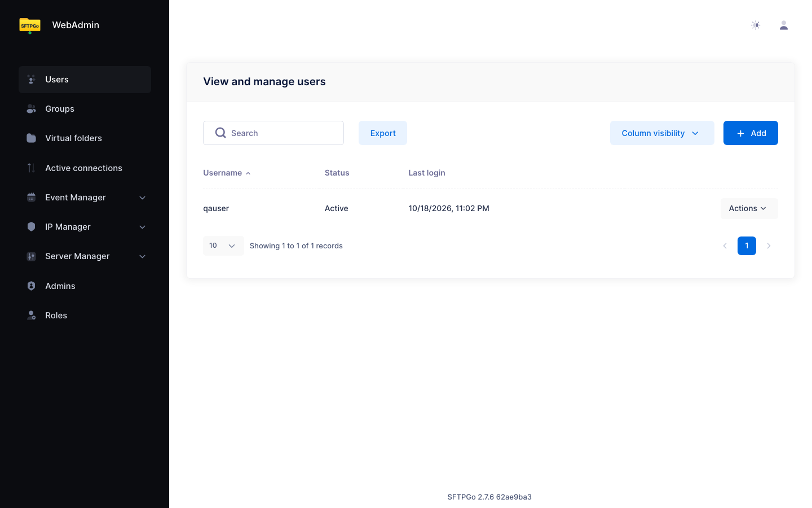Click the Add user button
The image size is (812, 508).
(x=751, y=133)
